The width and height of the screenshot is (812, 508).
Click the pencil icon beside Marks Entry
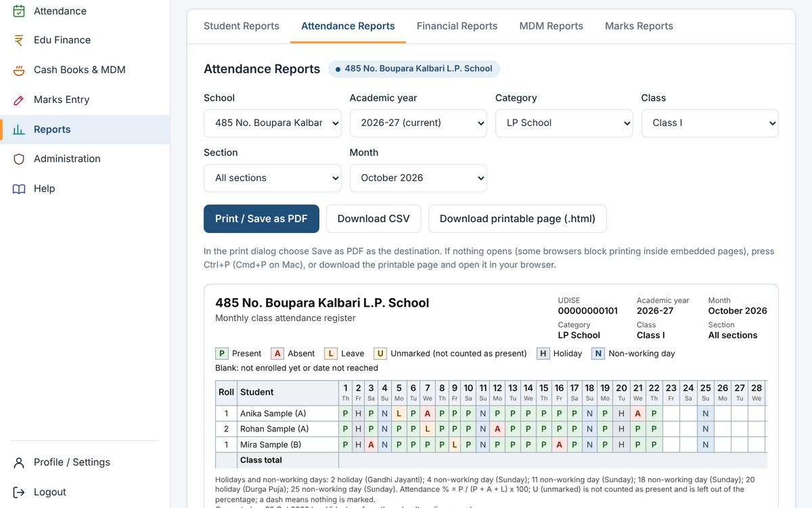point(19,100)
